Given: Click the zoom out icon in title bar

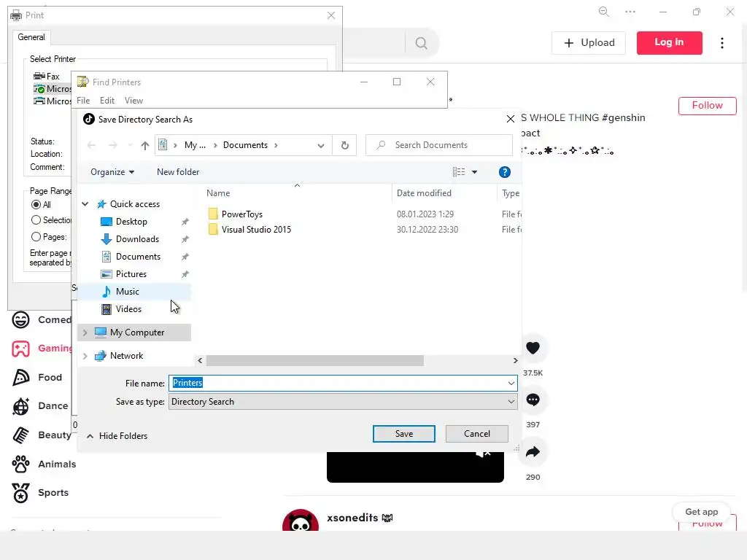Looking at the screenshot, I should [x=603, y=12].
